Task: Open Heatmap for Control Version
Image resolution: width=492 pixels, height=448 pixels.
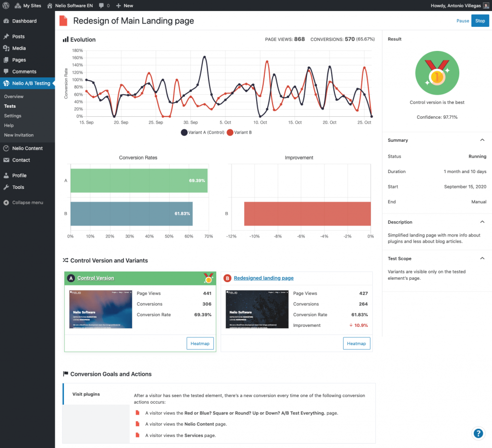Action: tap(200, 344)
